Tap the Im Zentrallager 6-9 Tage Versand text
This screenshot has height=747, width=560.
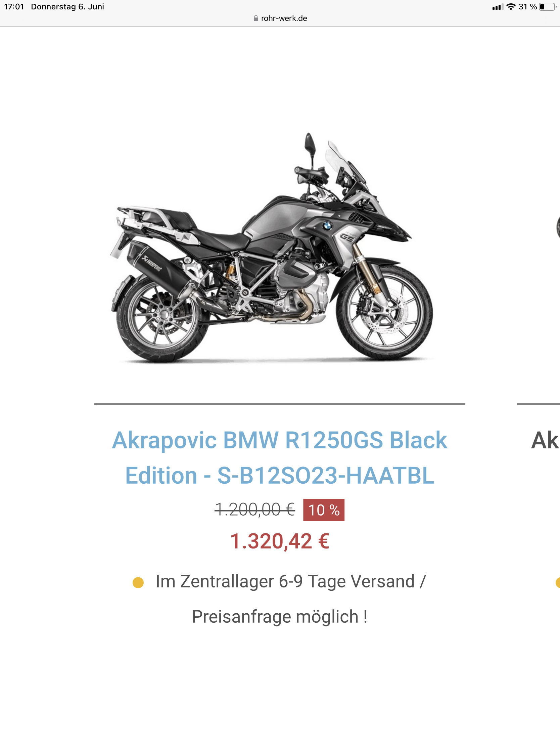(x=285, y=581)
